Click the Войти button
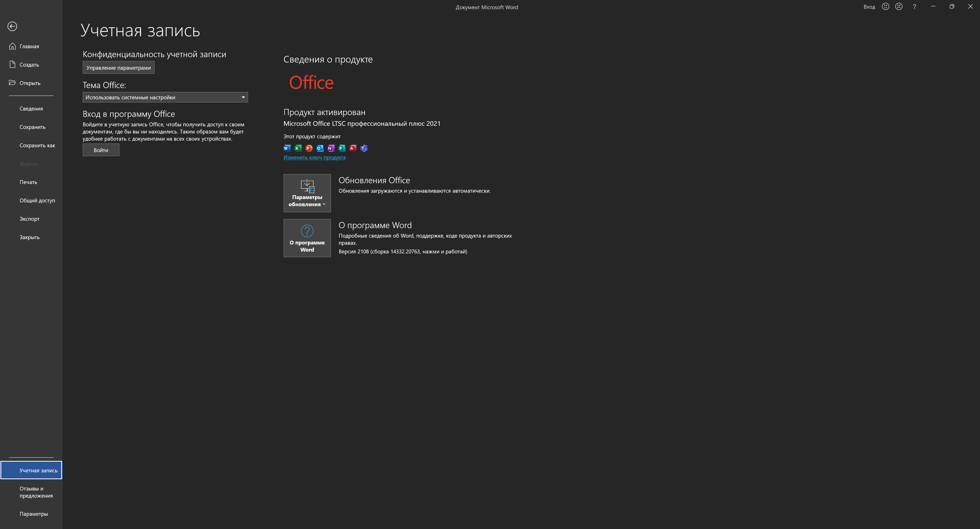 101,150
